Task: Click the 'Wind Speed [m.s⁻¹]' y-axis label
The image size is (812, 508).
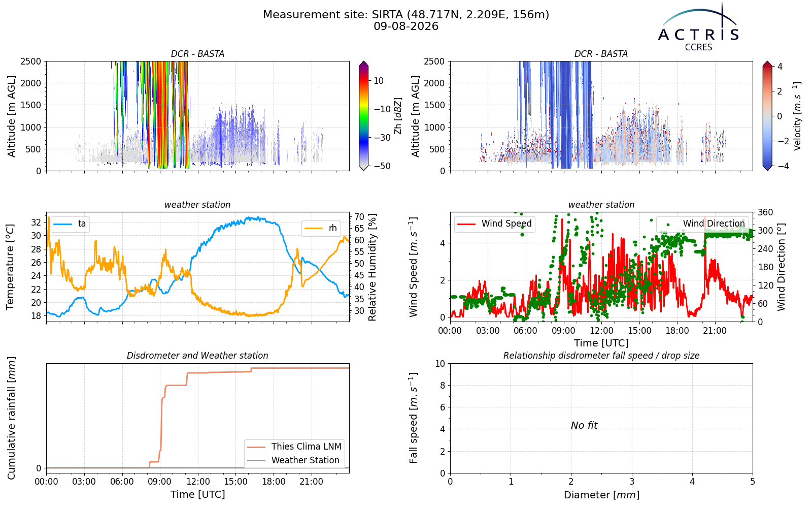Action: 414,267
